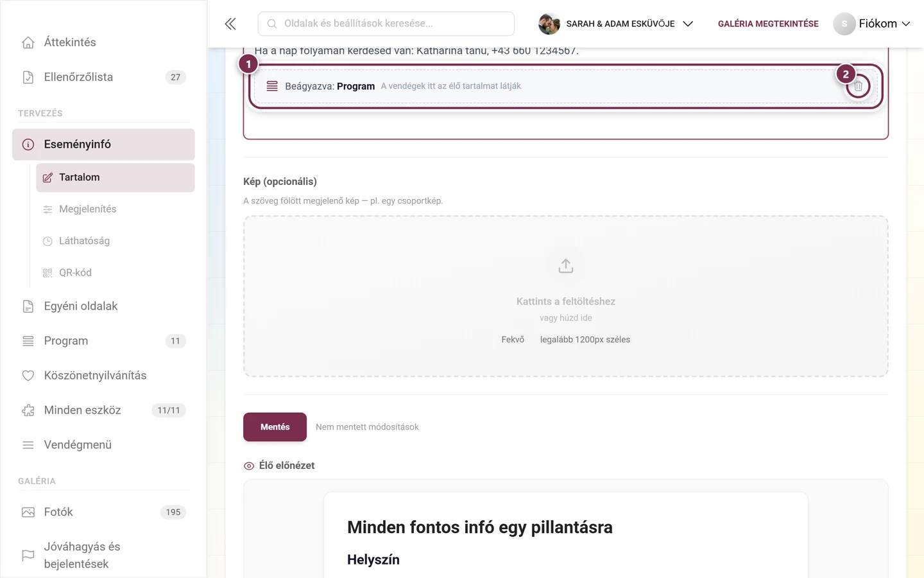Go to Áttekintés overview page
This screenshot has height=578, width=924.
103,42
